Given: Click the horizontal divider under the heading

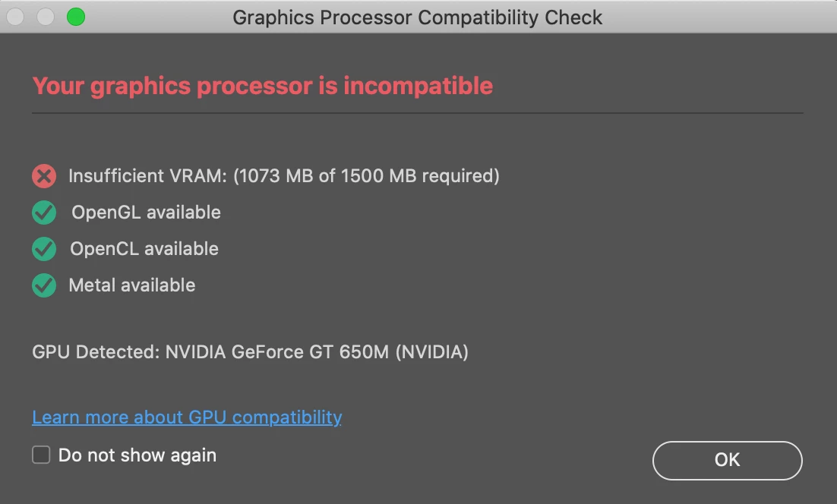Looking at the screenshot, I should point(418,113).
